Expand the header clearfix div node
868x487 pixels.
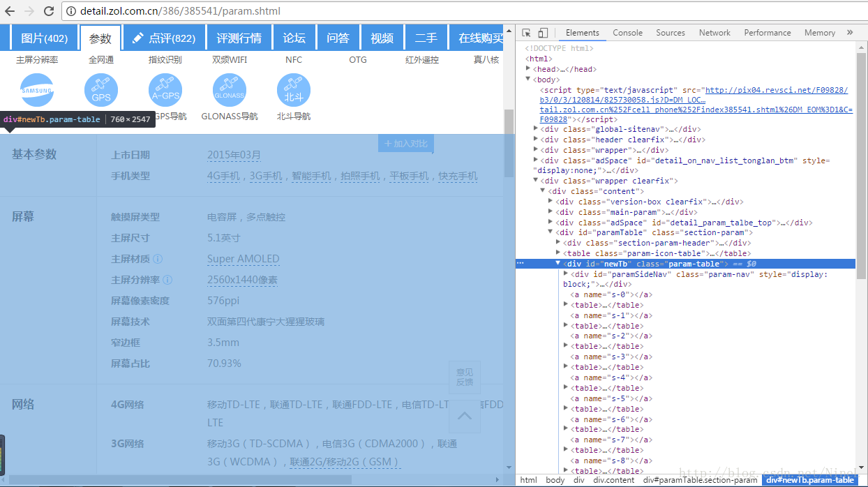tap(536, 140)
